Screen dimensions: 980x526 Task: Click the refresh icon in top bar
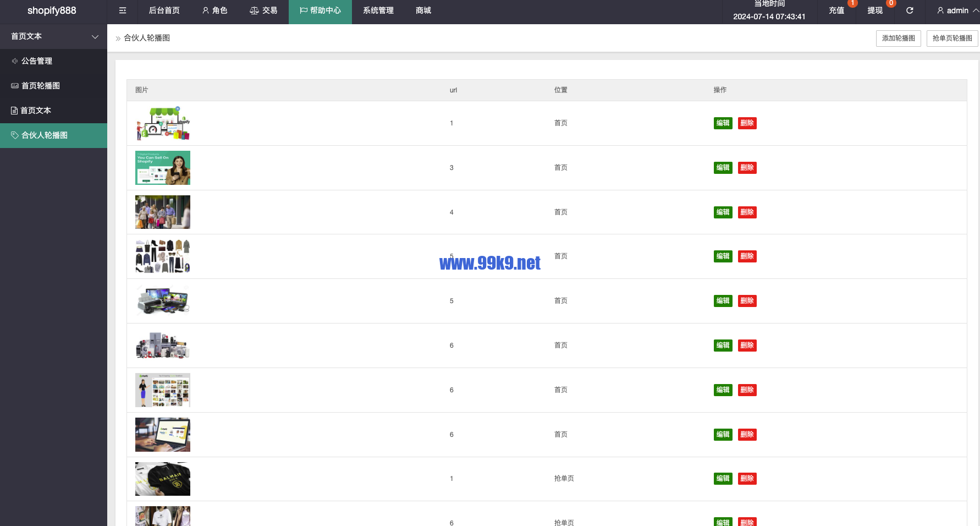pyautogui.click(x=910, y=10)
